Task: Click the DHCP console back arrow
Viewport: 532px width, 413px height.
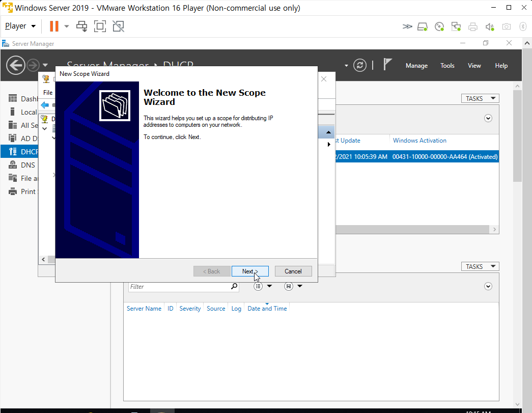Action: coord(45,105)
